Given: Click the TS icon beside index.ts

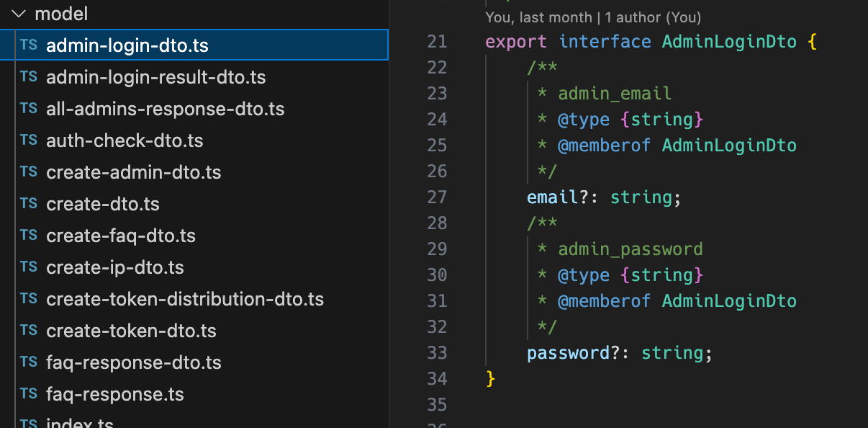Looking at the screenshot, I should coord(27,424).
